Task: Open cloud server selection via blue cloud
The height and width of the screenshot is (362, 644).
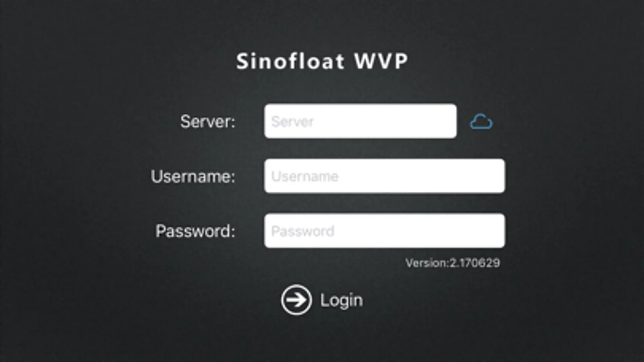Action: coord(481,122)
